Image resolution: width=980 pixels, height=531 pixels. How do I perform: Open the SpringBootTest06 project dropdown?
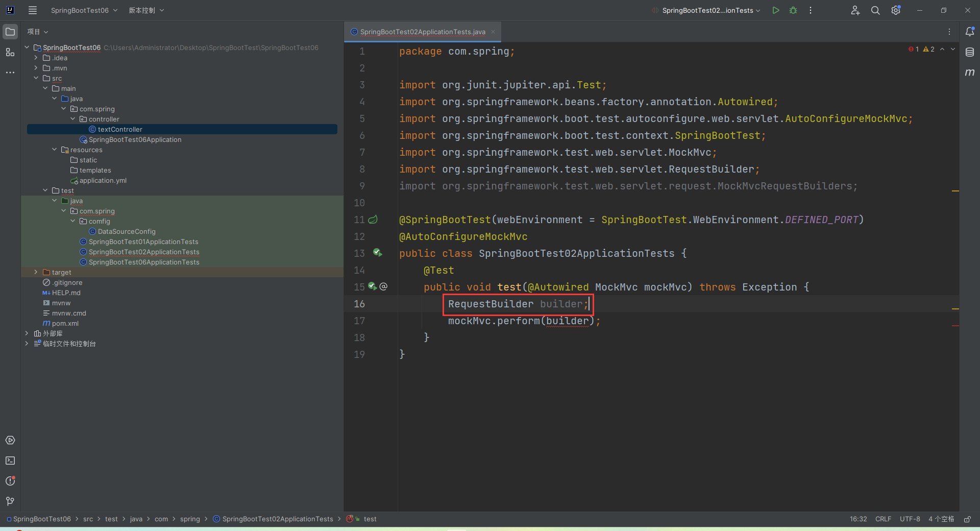tap(84, 10)
